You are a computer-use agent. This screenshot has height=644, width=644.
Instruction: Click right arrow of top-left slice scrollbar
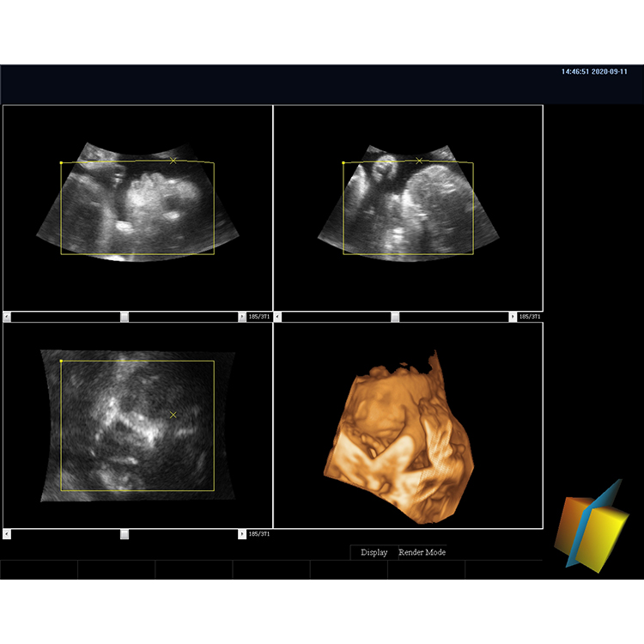pos(242,317)
